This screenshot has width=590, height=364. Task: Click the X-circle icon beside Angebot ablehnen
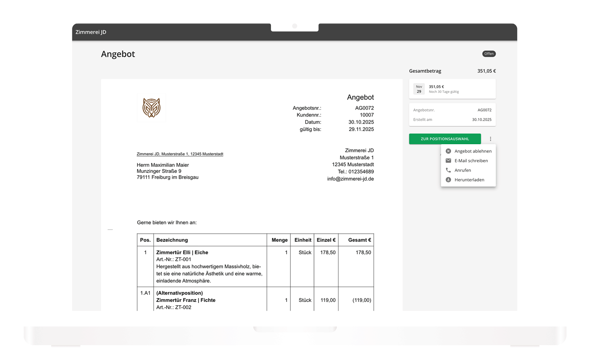[x=448, y=151]
